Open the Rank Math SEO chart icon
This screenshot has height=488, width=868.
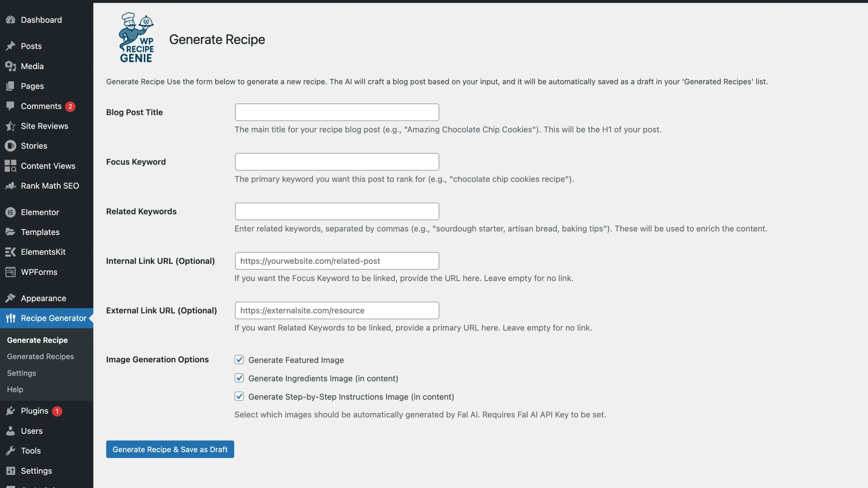[11, 186]
